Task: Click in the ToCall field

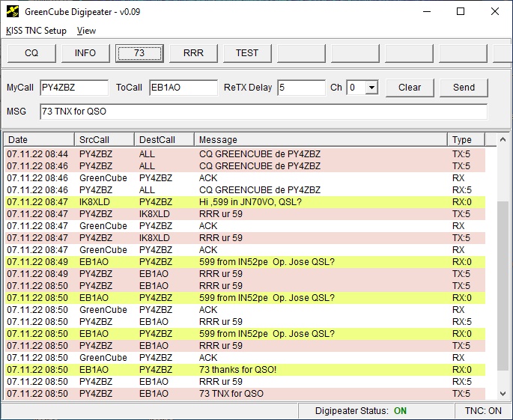Action: coord(183,88)
